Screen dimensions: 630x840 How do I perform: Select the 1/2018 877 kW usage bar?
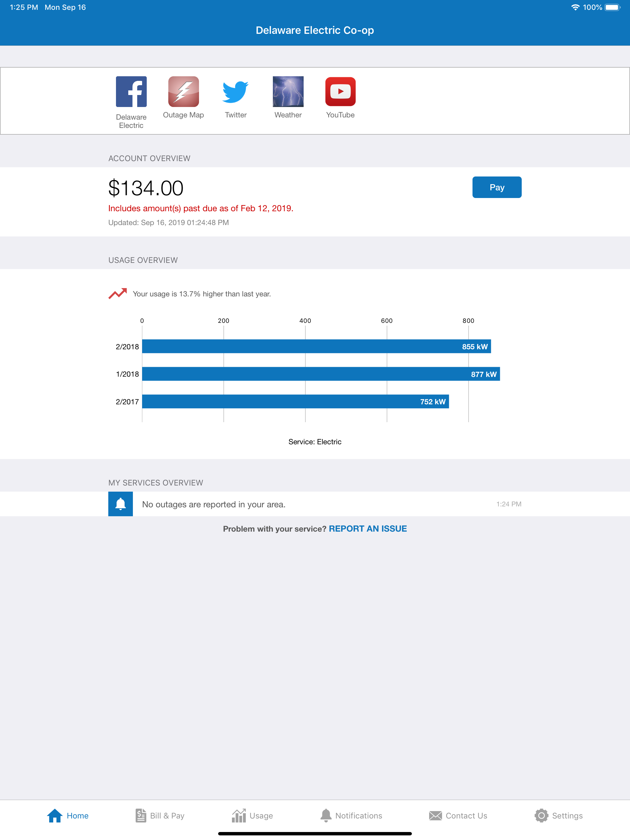pos(321,374)
